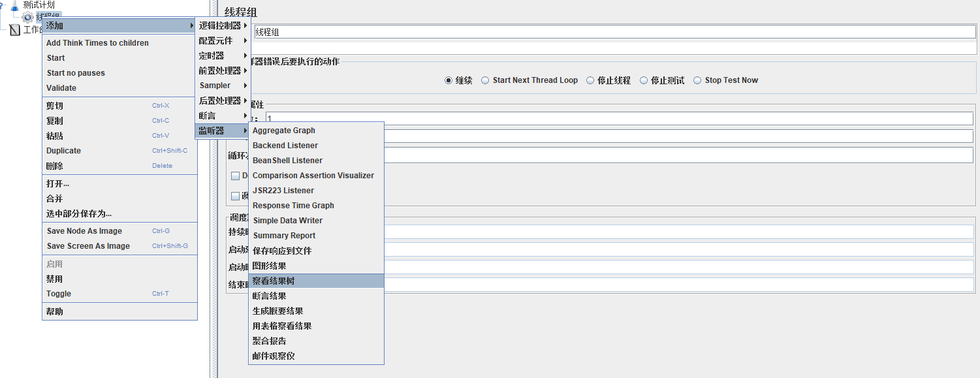The width and height of the screenshot is (980, 378).
Task: Add the 邮件观察仪 listener
Action: 316,356
